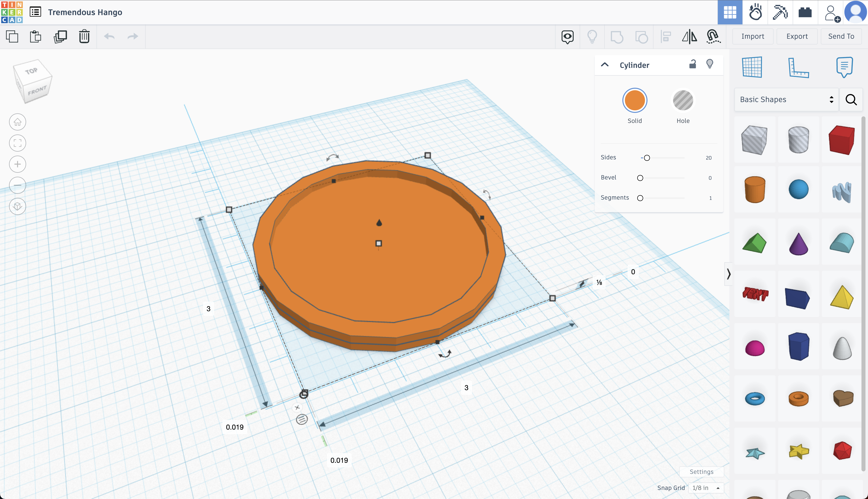Click the Send To button
This screenshot has height=499, width=868.
[841, 36]
